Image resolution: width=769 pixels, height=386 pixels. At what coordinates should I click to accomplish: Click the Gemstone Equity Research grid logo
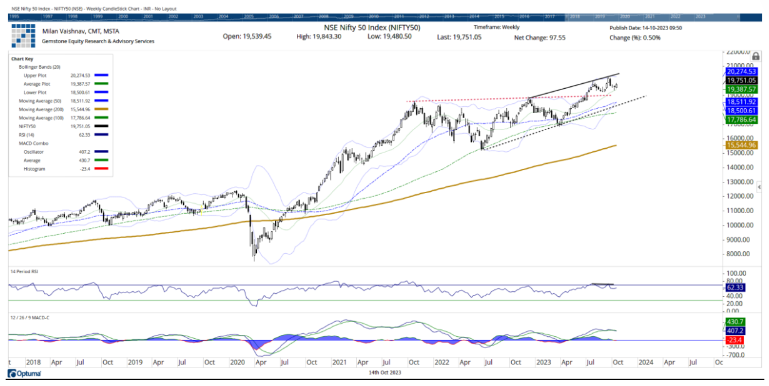point(23,35)
